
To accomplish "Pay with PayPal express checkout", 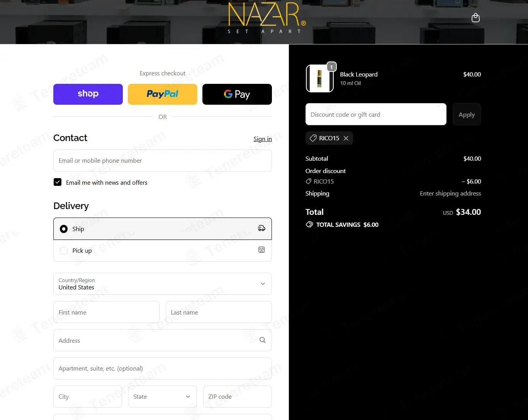I will (x=163, y=94).
